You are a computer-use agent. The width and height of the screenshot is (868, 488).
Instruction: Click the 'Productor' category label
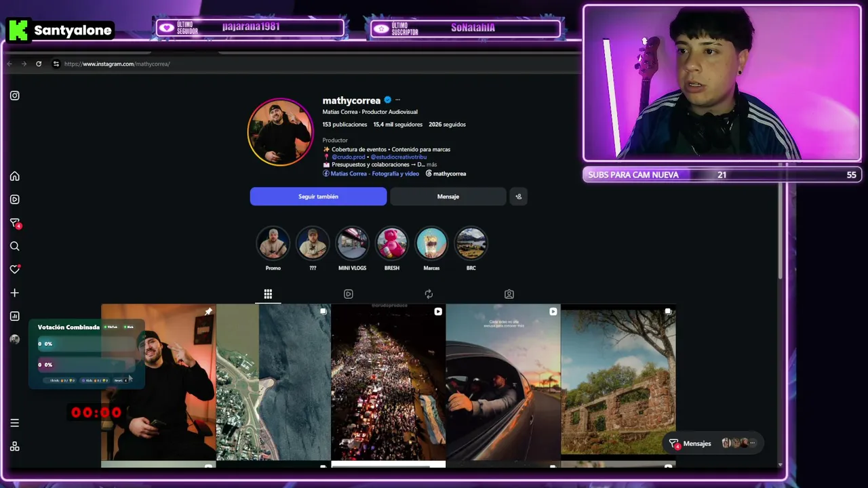pyautogui.click(x=335, y=140)
